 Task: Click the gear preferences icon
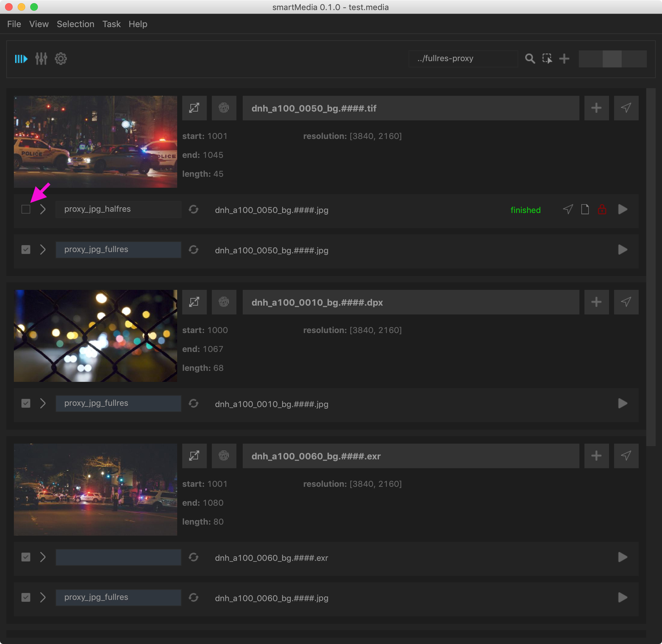tap(61, 59)
